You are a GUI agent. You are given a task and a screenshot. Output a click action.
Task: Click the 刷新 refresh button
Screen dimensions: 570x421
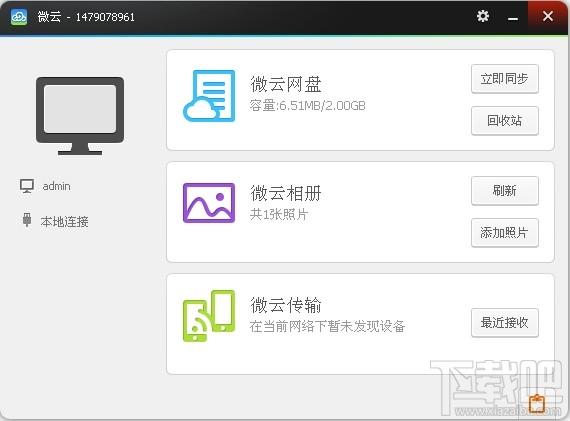(505, 191)
